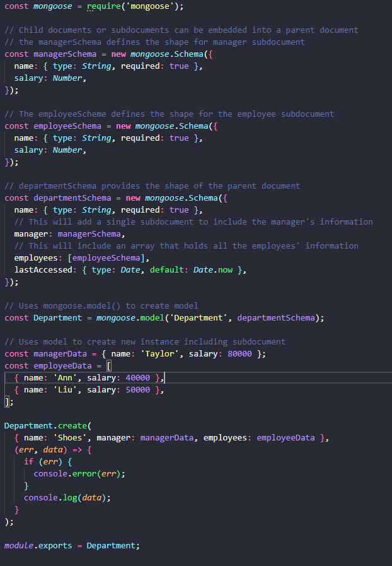Click the create method in Department.create(
This screenshot has height=566, width=392.
tap(72, 426)
